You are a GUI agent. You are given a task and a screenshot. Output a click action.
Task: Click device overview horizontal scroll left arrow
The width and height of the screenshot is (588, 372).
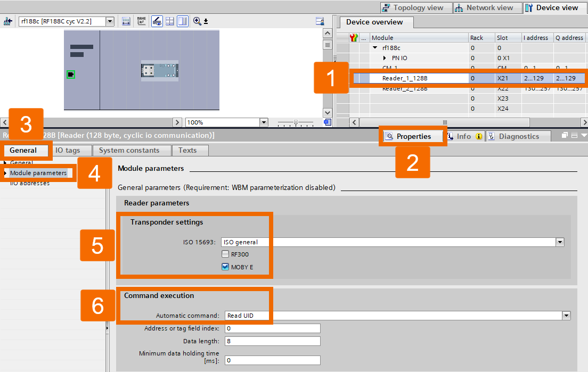coord(354,122)
